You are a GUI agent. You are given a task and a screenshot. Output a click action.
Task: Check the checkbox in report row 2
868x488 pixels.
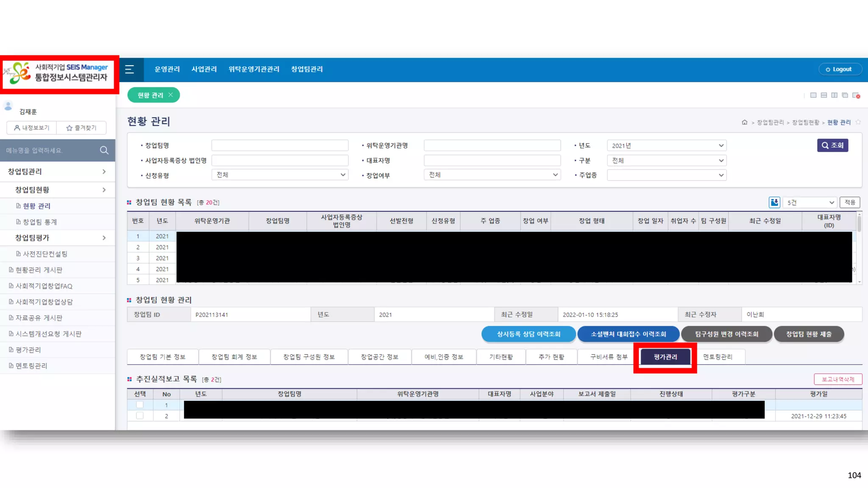click(139, 416)
